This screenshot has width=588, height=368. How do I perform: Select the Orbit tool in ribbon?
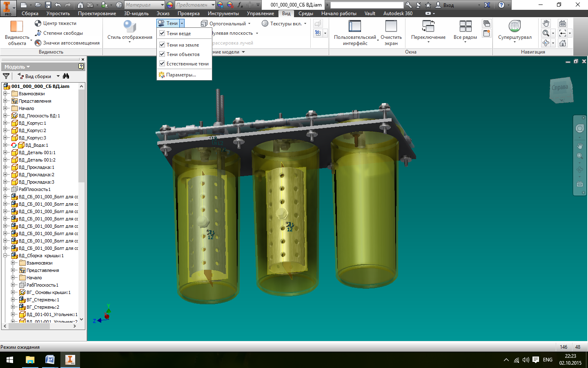pyautogui.click(x=546, y=43)
